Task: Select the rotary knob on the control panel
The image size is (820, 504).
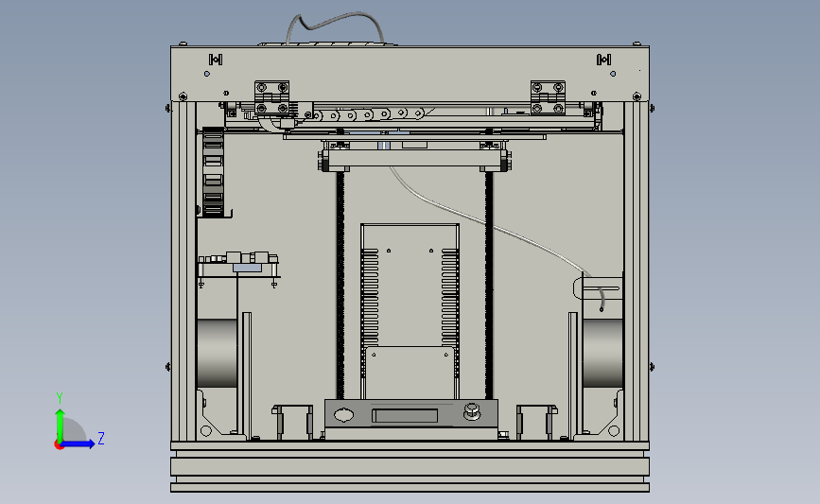Action: [x=472, y=411]
